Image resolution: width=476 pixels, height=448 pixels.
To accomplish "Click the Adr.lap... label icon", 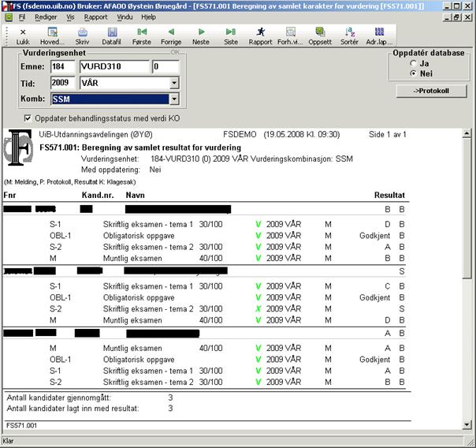I will pos(379,32).
